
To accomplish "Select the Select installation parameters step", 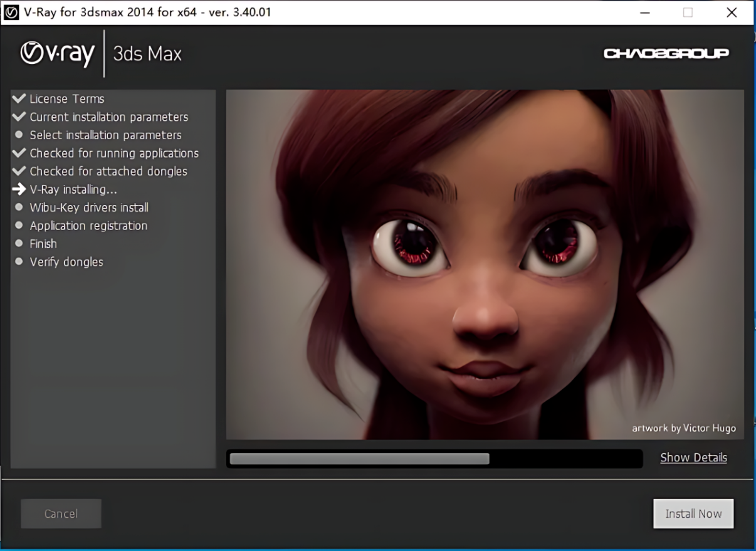I will click(x=105, y=135).
